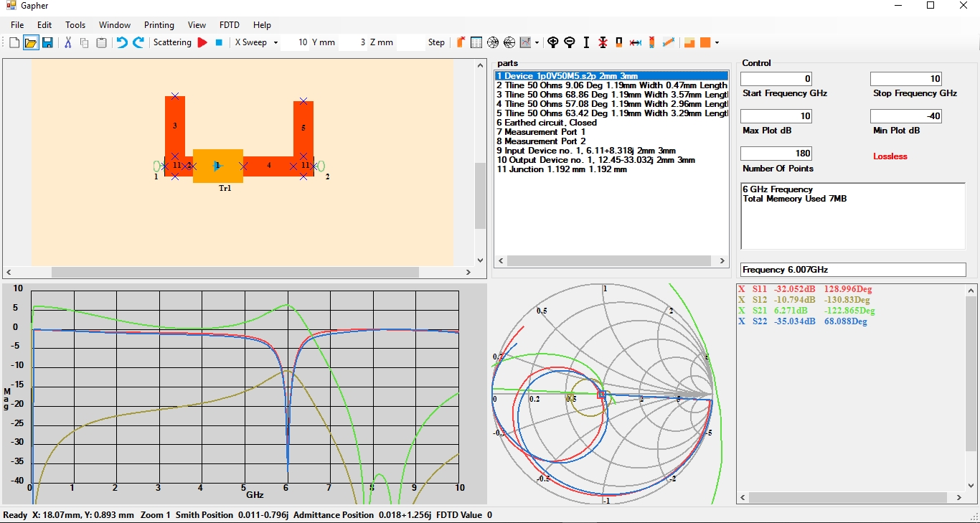Click the zoom out magnifier icon
This screenshot has width=980, height=523.
pyautogui.click(x=570, y=42)
